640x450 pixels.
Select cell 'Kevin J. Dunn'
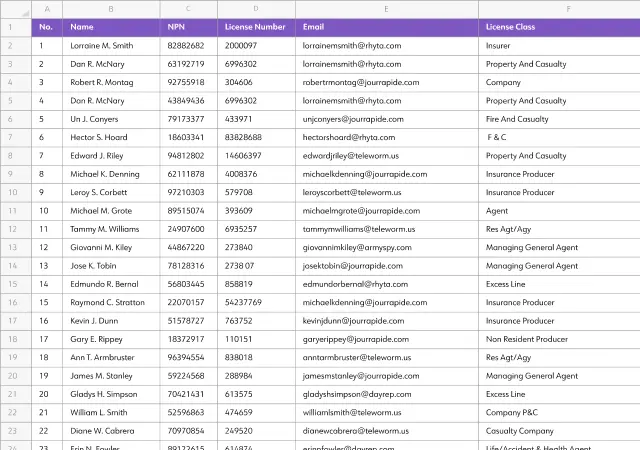(111, 321)
